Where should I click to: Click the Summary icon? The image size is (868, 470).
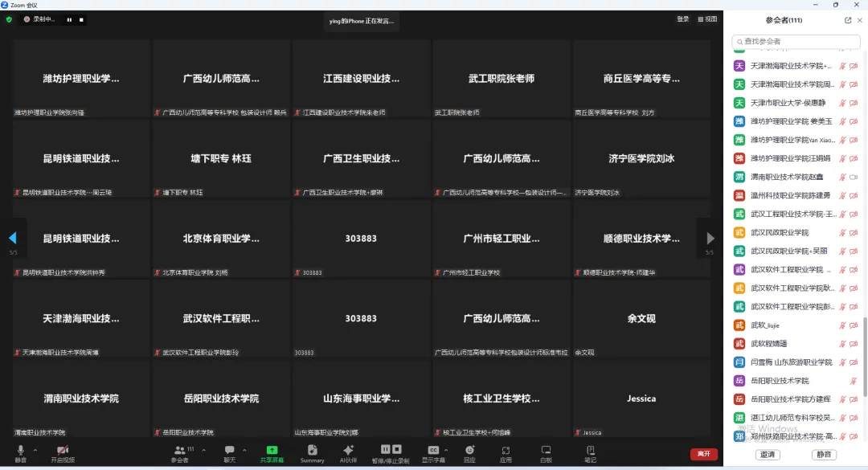coord(312,454)
